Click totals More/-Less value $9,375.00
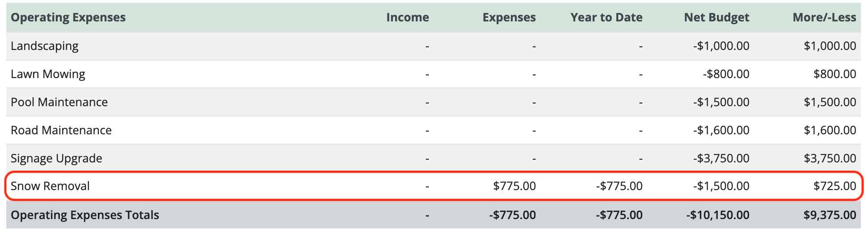The width and height of the screenshot is (868, 232). point(830,215)
